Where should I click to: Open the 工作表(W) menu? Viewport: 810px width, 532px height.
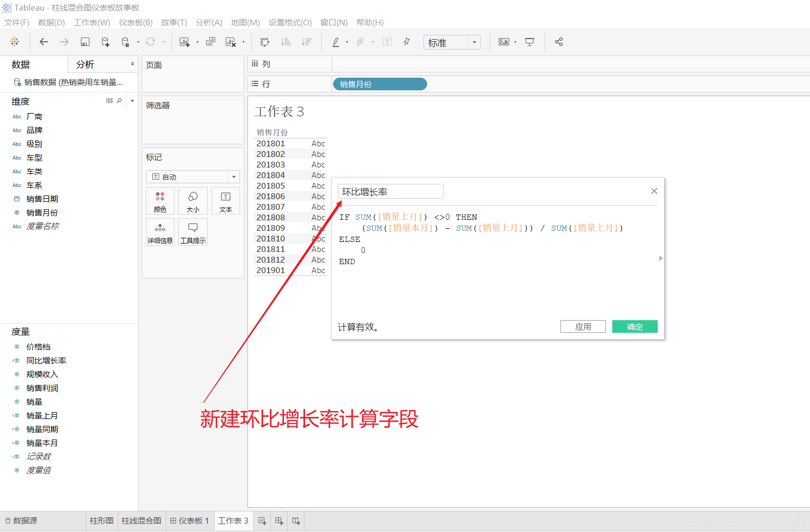92,23
